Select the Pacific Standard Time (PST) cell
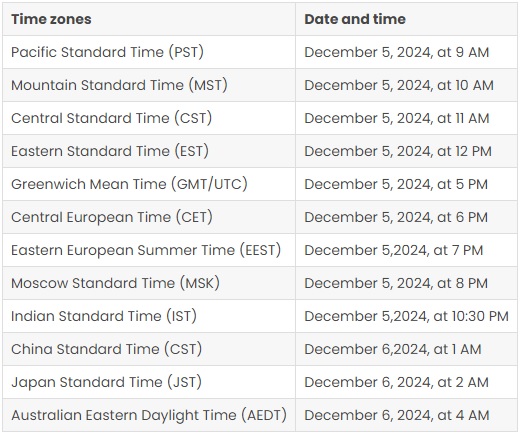The image size is (521, 434). pyautogui.click(x=149, y=52)
